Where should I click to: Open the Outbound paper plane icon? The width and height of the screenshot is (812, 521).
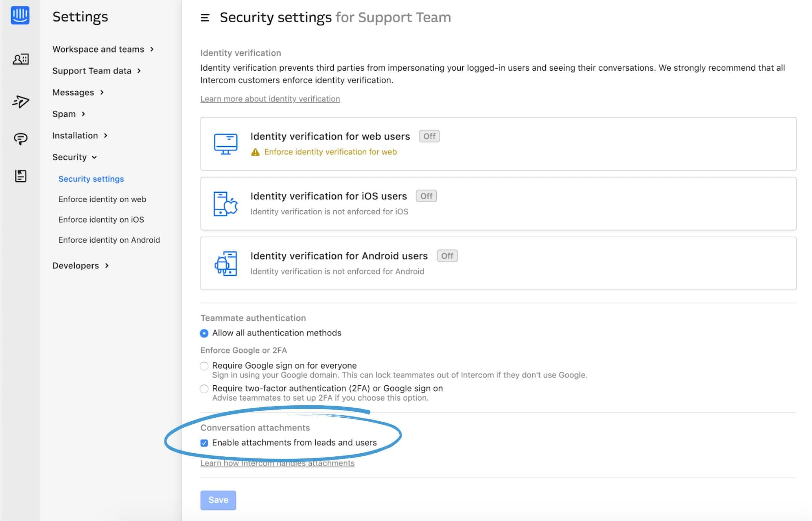click(20, 101)
